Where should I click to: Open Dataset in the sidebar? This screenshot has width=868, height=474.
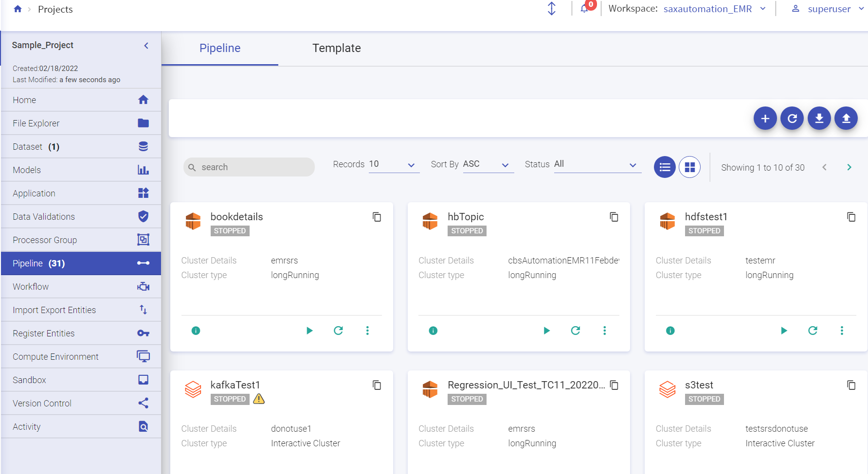pyautogui.click(x=81, y=146)
